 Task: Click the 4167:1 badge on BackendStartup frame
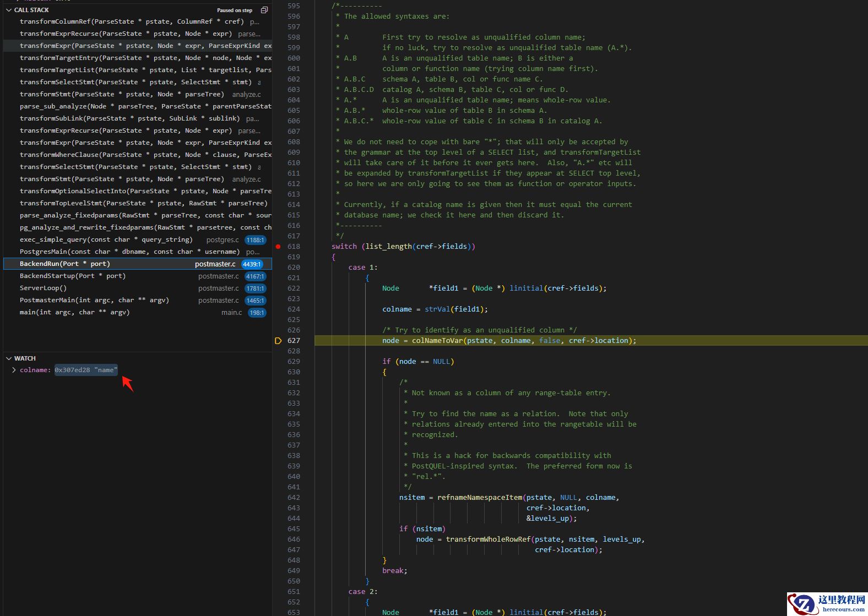255,276
